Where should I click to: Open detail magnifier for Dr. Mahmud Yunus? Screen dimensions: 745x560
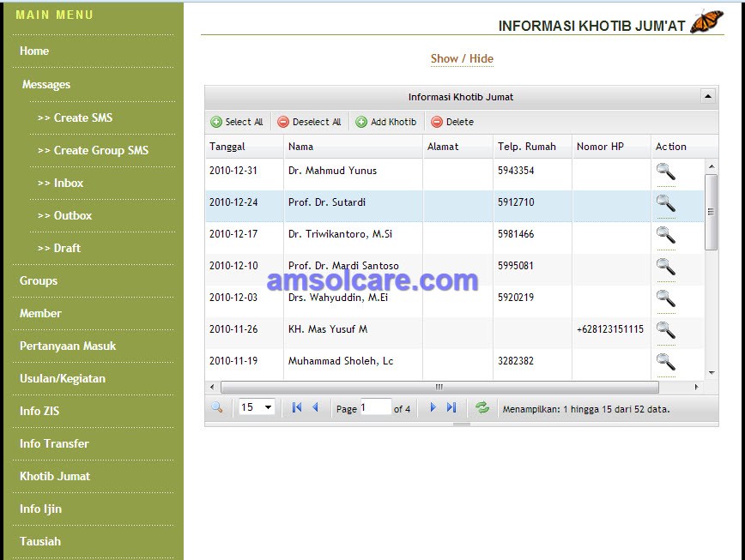point(666,172)
